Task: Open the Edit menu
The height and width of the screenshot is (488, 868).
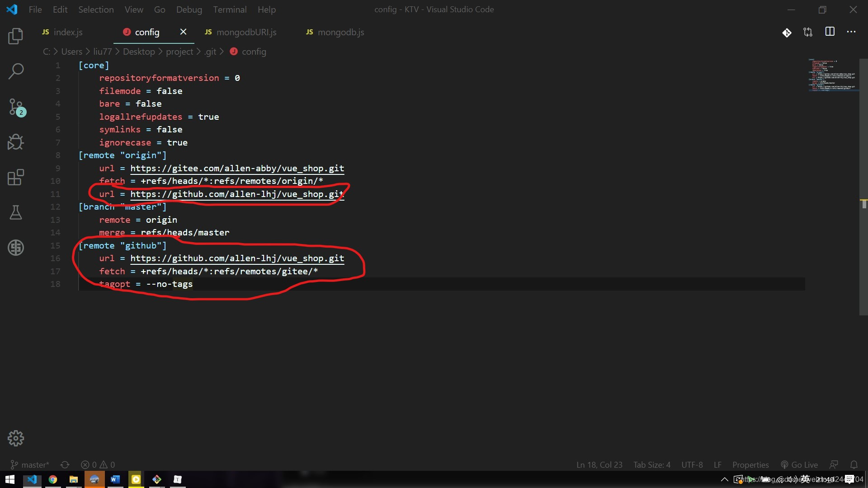Action: 60,9
